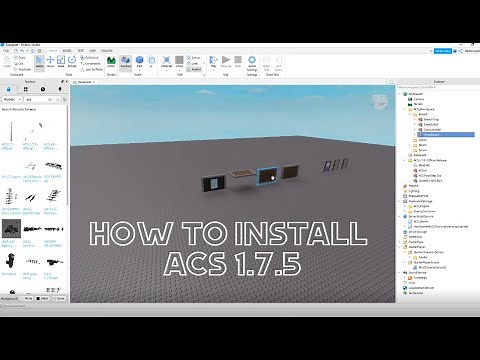Toggle the Constraints option
The image size is (480, 360).
click(90, 63)
